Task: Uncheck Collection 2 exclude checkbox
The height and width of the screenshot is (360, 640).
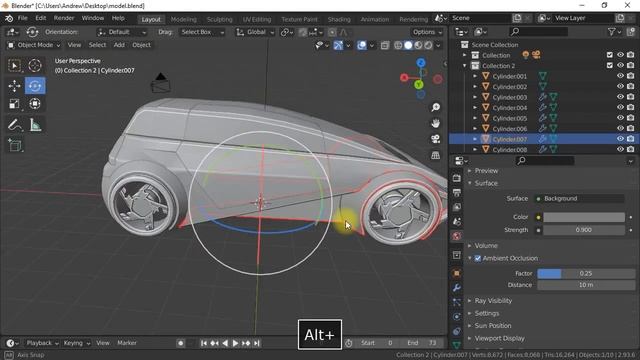Action: [x=609, y=65]
